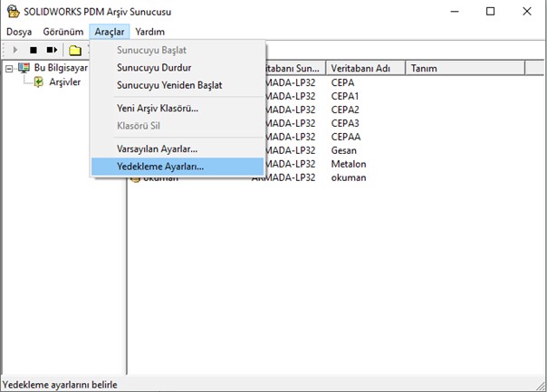The height and width of the screenshot is (392, 547).
Task: Click the SOLIDWORKS PDM title bar icon
Action: coord(13,11)
